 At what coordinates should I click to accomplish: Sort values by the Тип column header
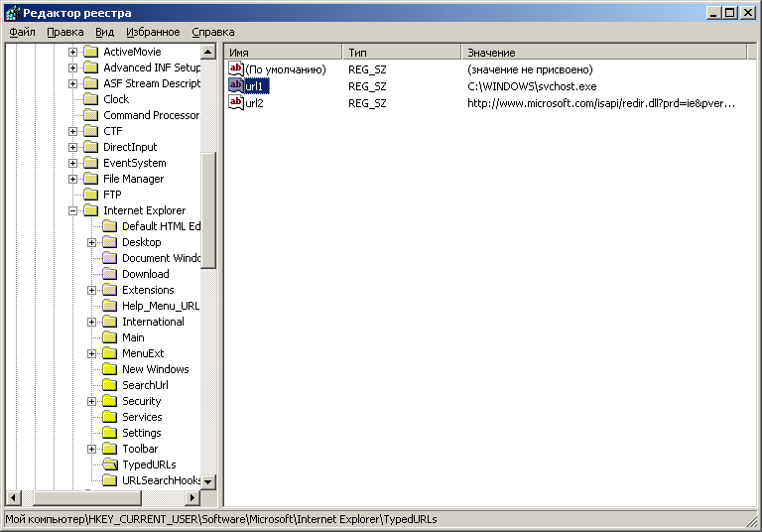(x=402, y=52)
